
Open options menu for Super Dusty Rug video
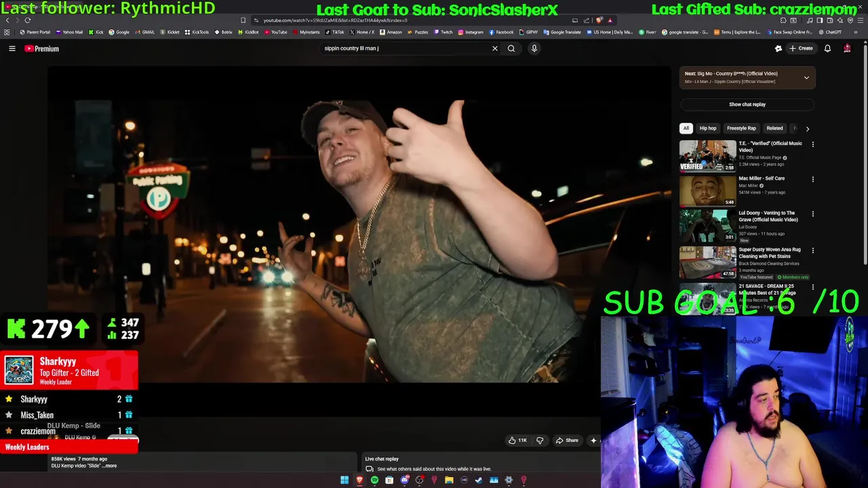pyautogui.click(x=813, y=250)
